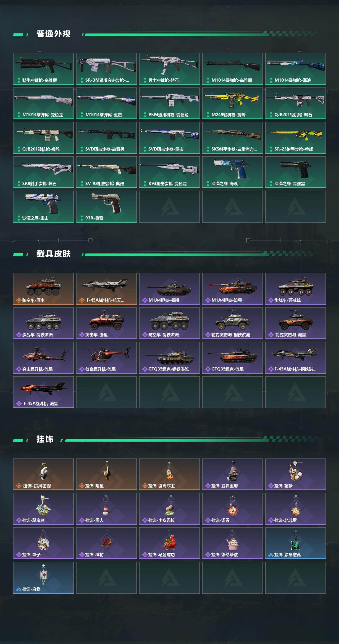This screenshot has height=644, width=339.
Task: Click the 载具皮肤 section heading
Action: coord(53,254)
